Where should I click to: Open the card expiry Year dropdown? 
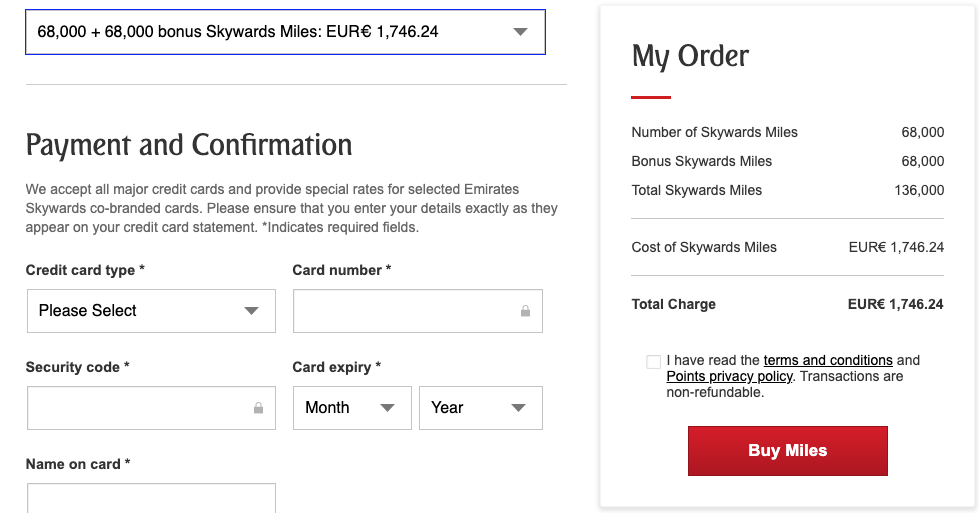(481, 408)
